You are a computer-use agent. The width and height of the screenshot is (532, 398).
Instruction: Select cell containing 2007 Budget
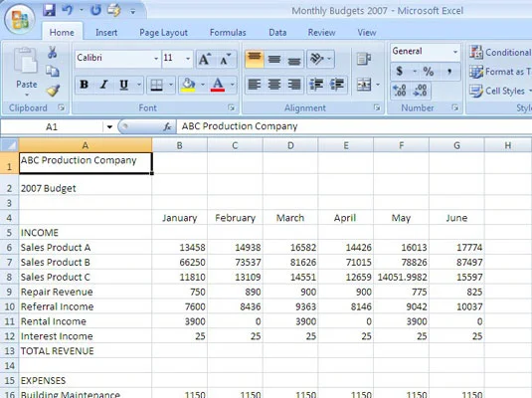pyautogui.click(x=86, y=188)
